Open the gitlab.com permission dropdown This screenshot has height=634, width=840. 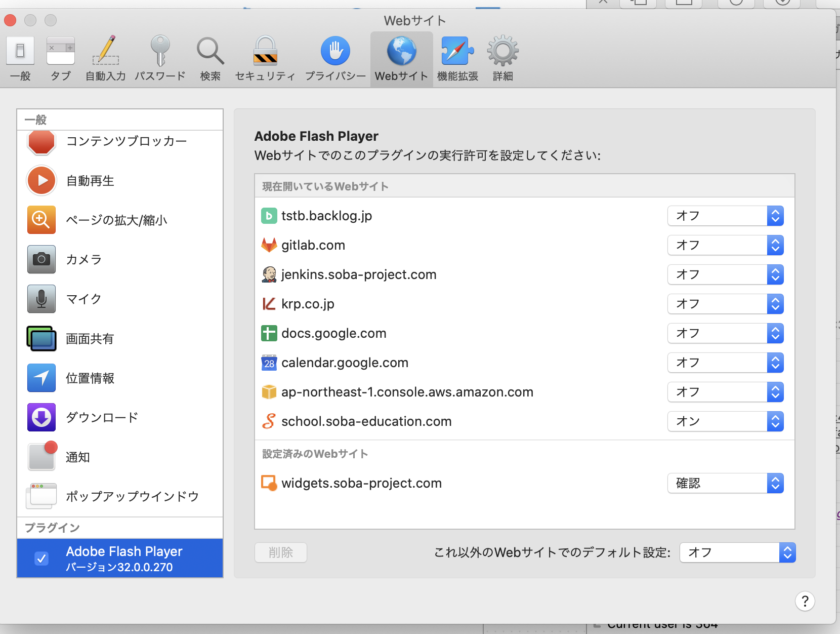[x=726, y=246]
